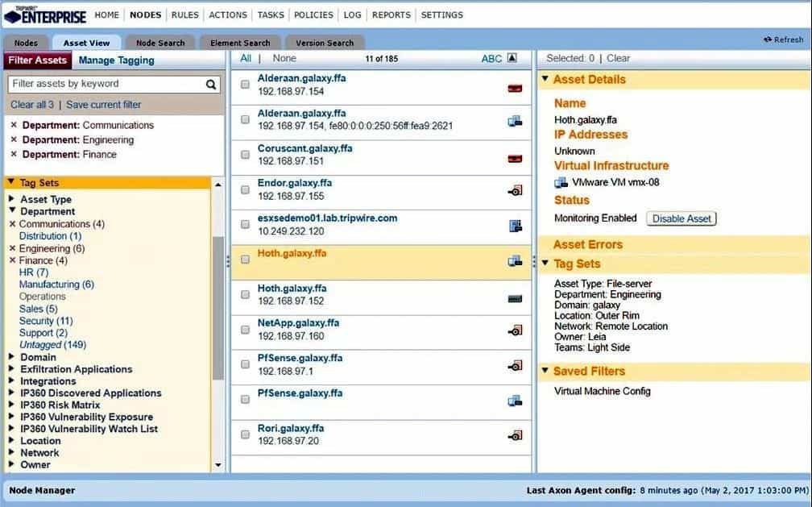Select All assets link
The height and width of the screenshot is (507, 812).
246,58
